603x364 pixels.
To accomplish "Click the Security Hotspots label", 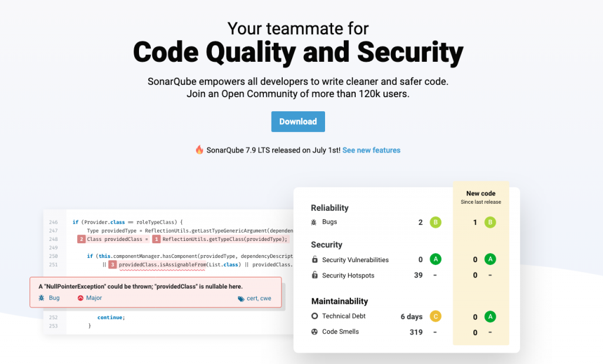I will (x=348, y=276).
